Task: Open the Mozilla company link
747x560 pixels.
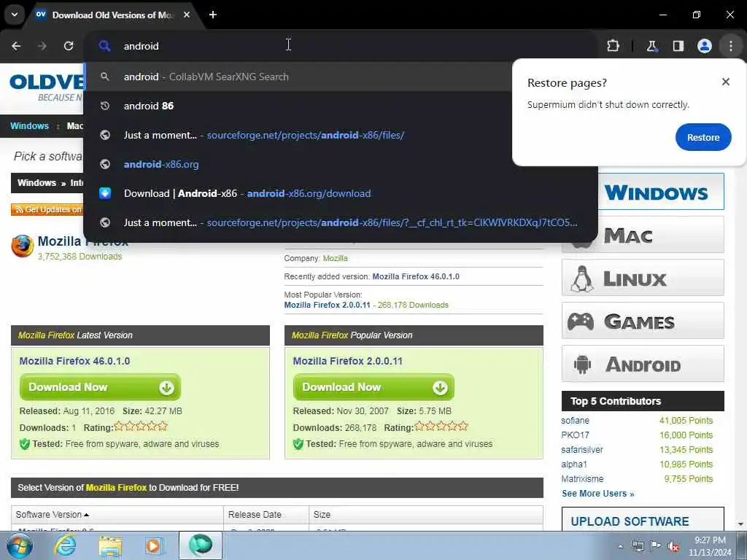Action: 336,258
